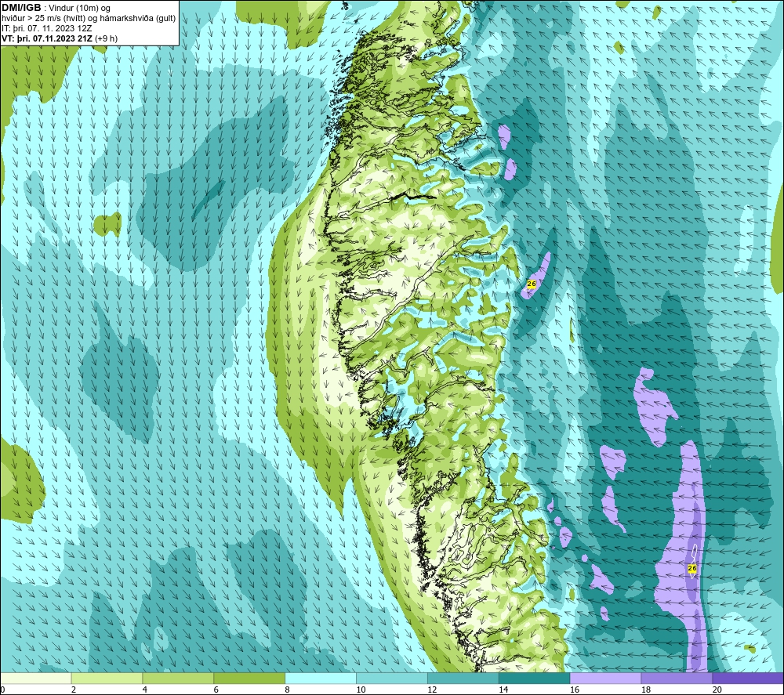Click the DMI/IGB model label
784x695 pixels.
21,8
